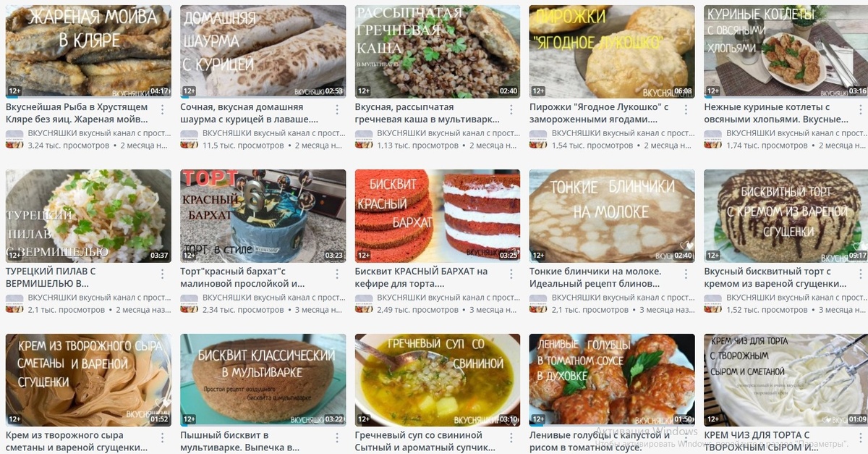Open the options menu for the Жареная мойва video
This screenshot has height=454, width=868.
(x=163, y=109)
